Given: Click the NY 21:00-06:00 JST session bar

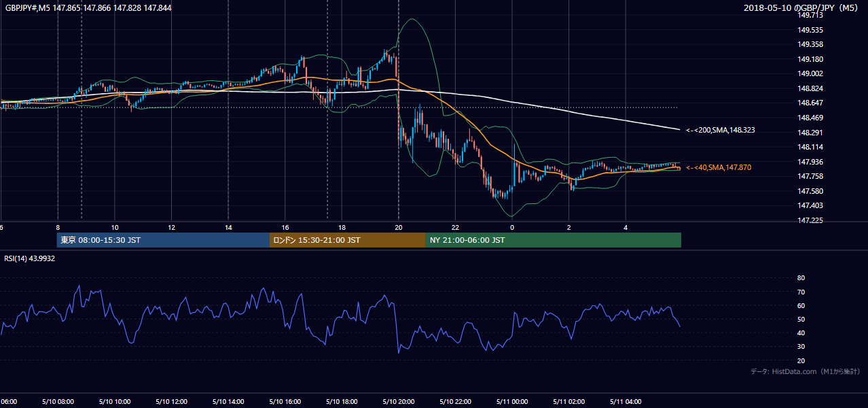Looking at the screenshot, I should pyautogui.click(x=554, y=240).
